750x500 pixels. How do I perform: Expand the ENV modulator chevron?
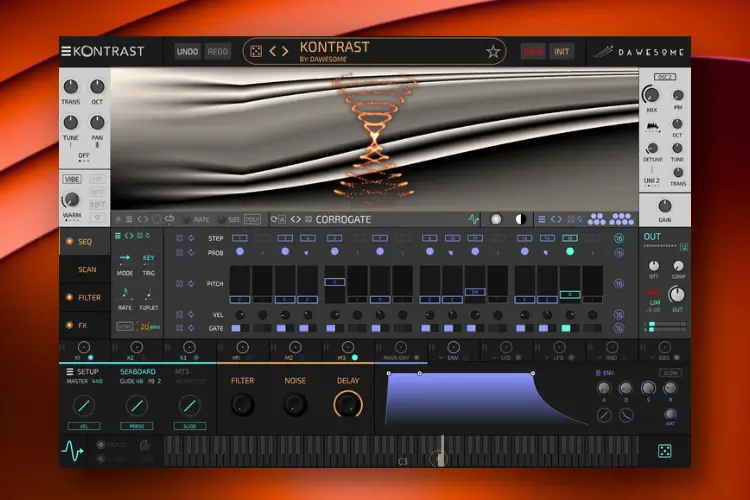[441, 357]
